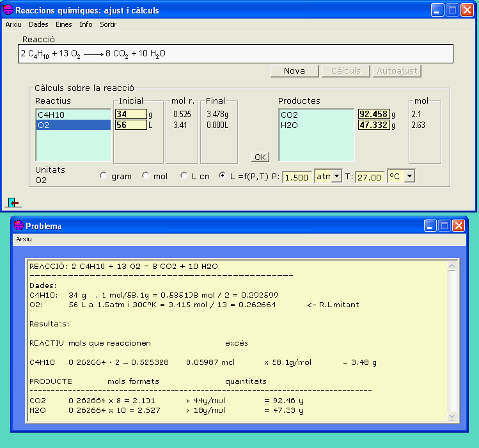Click the 2.63 mol product value
The width and height of the screenshot is (479, 448).
[418, 125]
